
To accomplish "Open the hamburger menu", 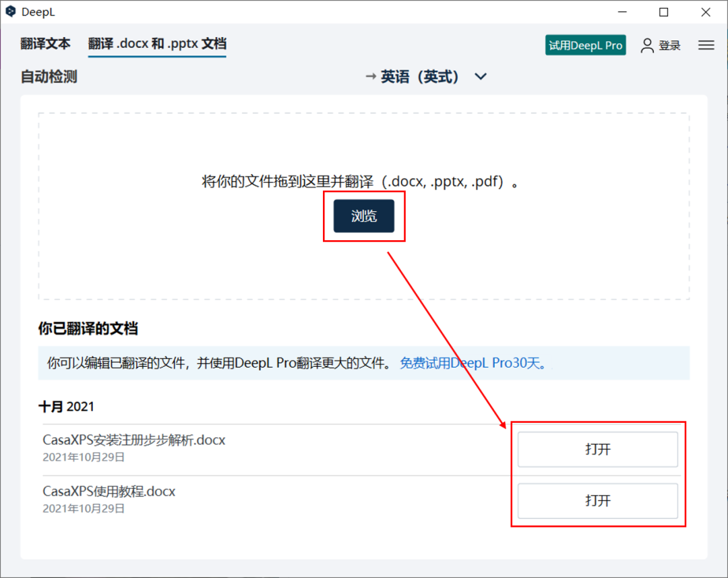I will (x=706, y=45).
